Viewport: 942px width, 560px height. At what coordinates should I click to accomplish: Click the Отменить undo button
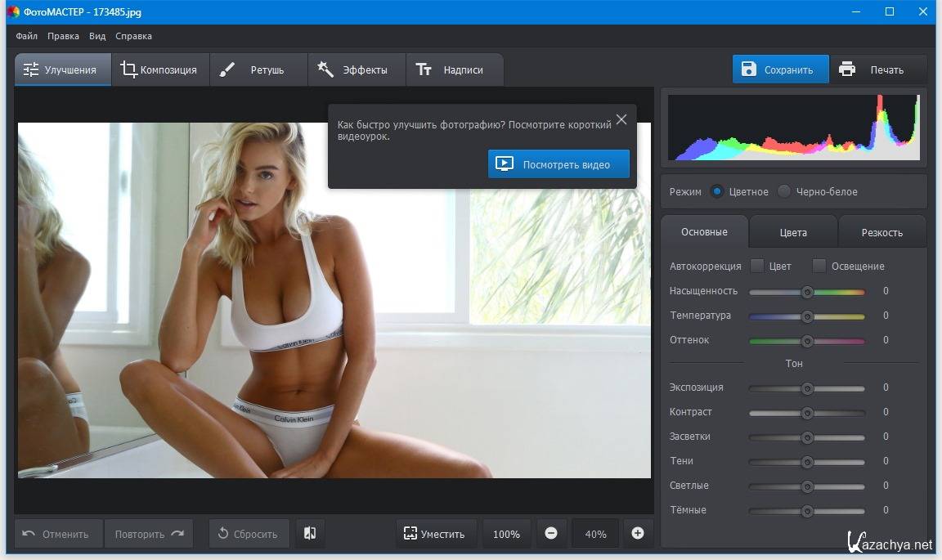(59, 534)
